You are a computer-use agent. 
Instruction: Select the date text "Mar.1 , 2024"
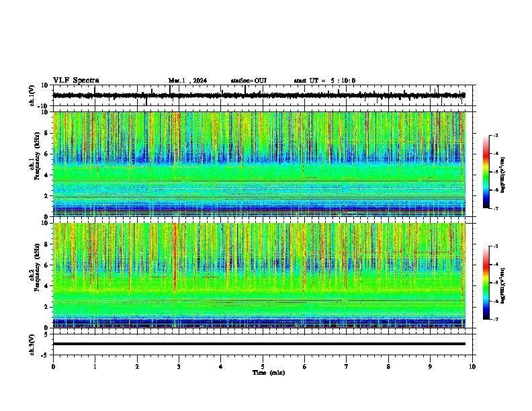187,81
